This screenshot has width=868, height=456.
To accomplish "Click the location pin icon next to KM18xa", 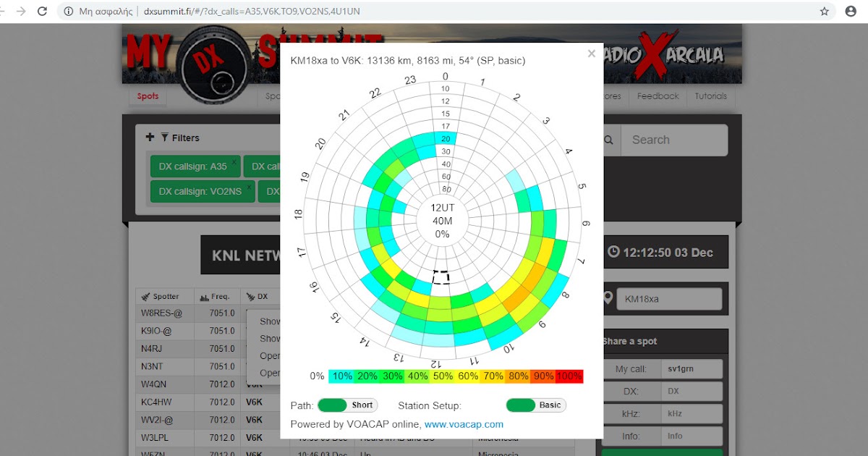I will pyautogui.click(x=606, y=297).
